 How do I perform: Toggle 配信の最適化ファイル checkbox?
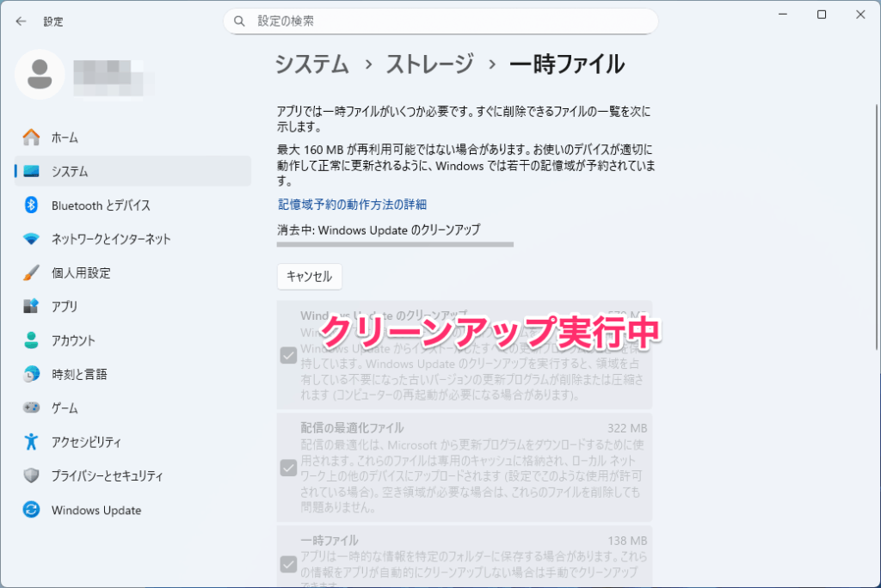click(288, 468)
